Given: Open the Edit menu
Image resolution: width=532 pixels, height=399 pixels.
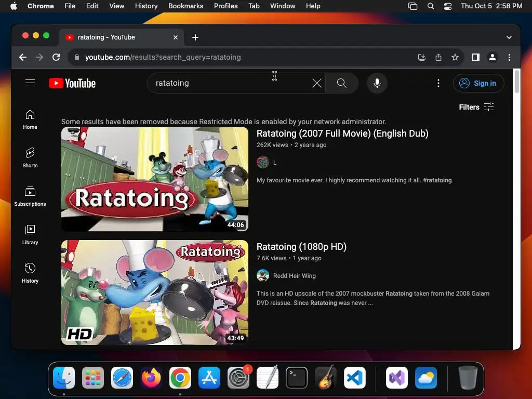Looking at the screenshot, I should (x=92, y=6).
